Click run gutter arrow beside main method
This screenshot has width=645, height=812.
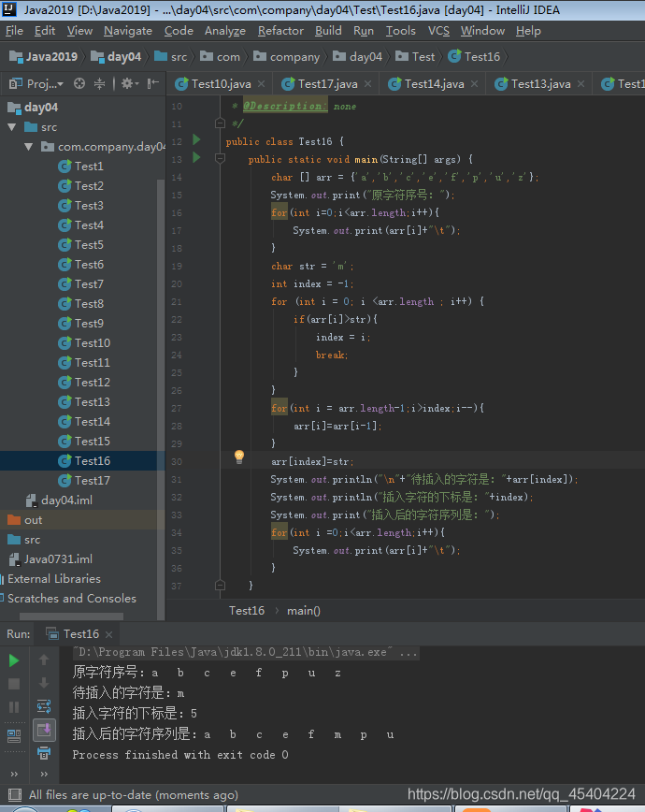pos(196,157)
